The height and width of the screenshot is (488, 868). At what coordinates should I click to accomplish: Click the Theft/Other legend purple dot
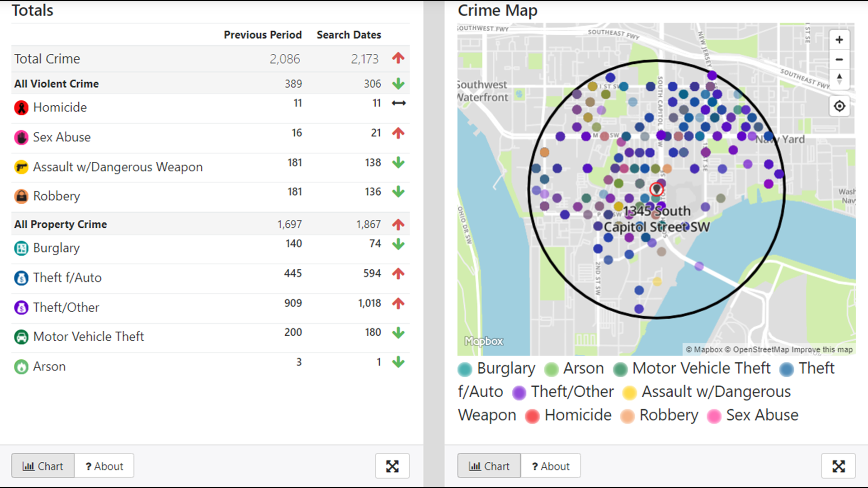click(519, 393)
